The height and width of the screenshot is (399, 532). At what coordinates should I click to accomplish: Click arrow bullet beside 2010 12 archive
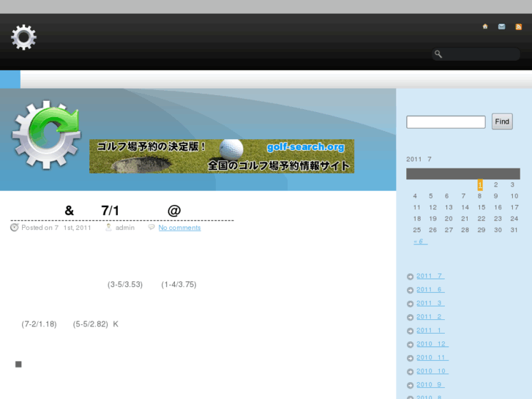point(411,345)
